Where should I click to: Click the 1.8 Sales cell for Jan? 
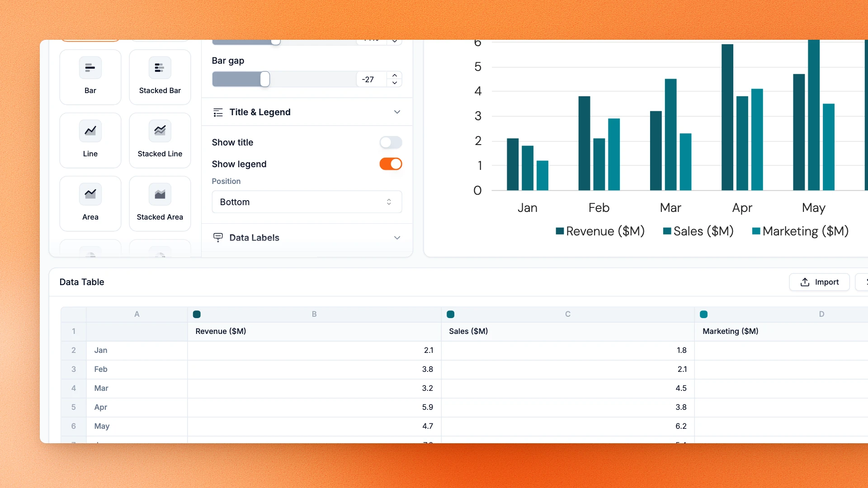[x=568, y=350]
